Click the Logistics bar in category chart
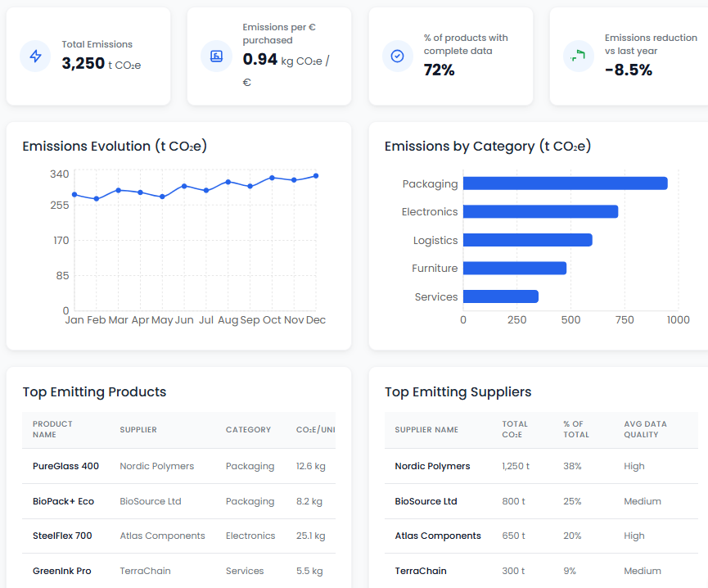 527,240
